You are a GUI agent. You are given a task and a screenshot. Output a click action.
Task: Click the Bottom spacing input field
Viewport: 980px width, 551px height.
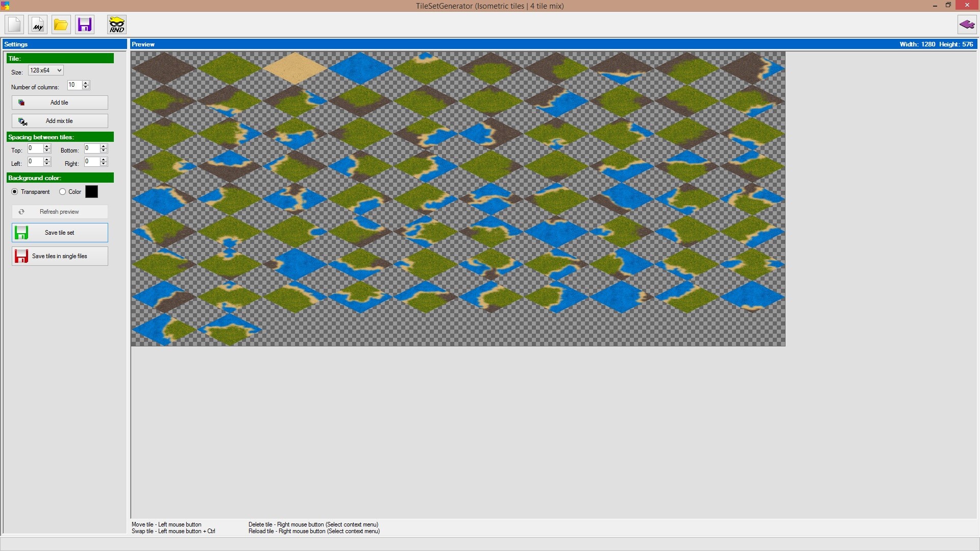92,148
